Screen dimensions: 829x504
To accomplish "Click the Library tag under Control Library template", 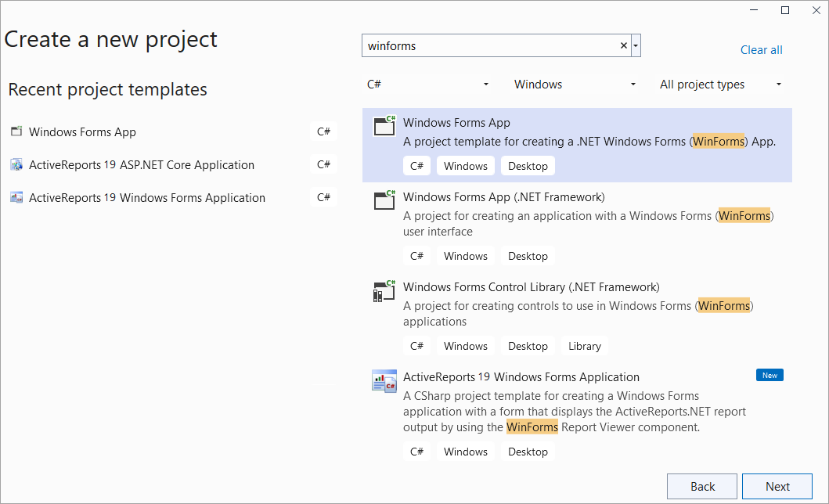I will pos(584,346).
